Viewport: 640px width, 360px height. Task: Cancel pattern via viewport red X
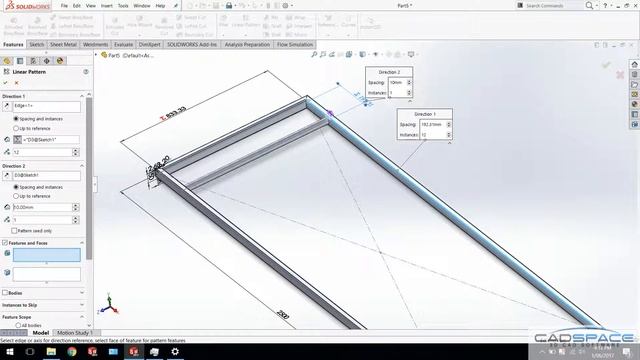click(620, 74)
